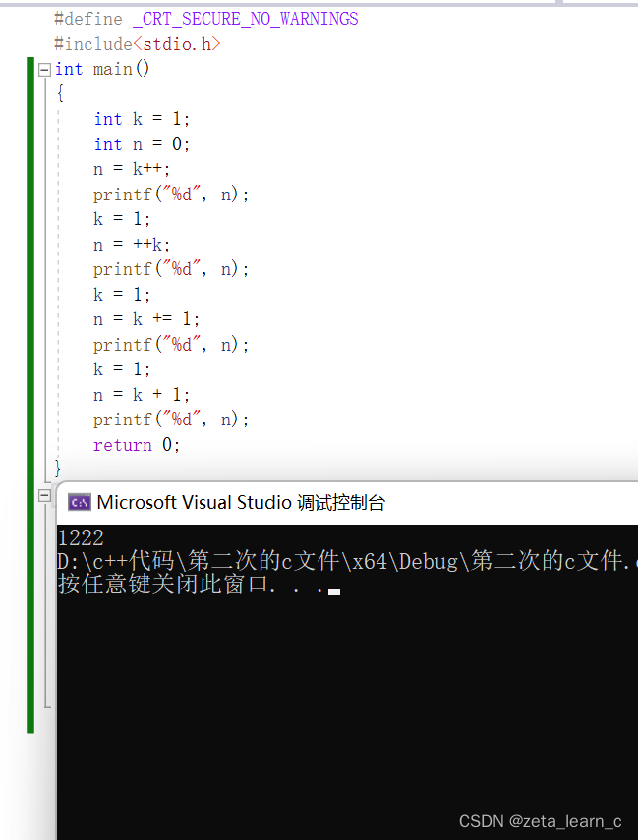The image size is (638, 840).
Task: Click the return 0; statement
Action: [x=137, y=445]
